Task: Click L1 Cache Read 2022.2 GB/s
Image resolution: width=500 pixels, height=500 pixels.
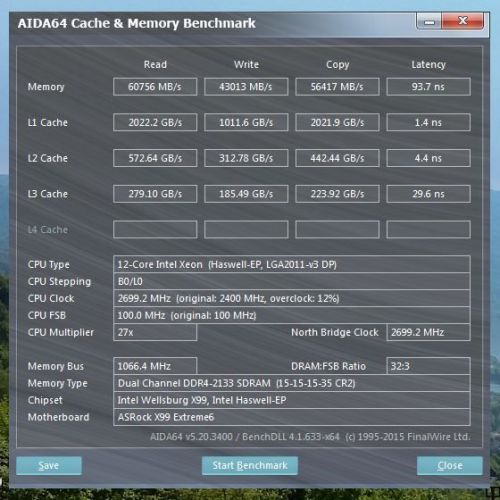Action: 155,122
